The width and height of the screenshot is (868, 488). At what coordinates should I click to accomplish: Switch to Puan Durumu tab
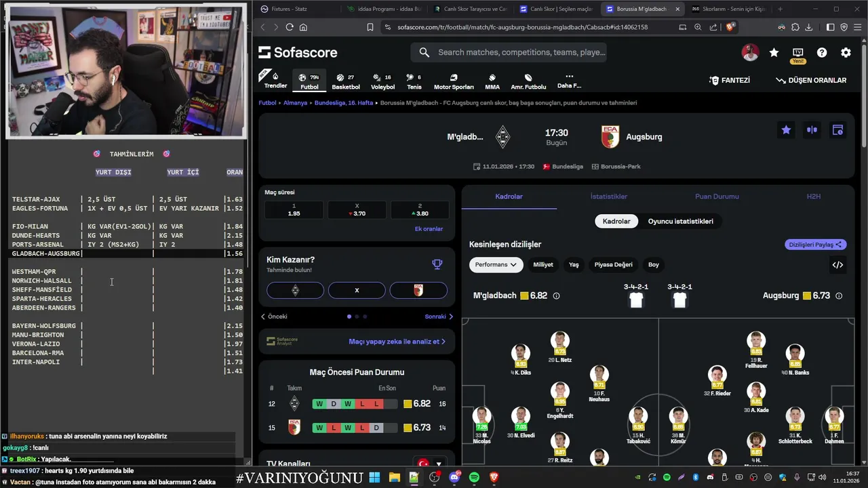pyautogui.click(x=717, y=197)
